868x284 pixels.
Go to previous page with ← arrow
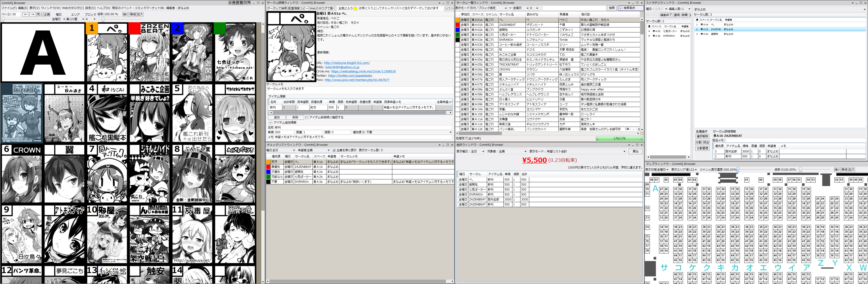25,14
